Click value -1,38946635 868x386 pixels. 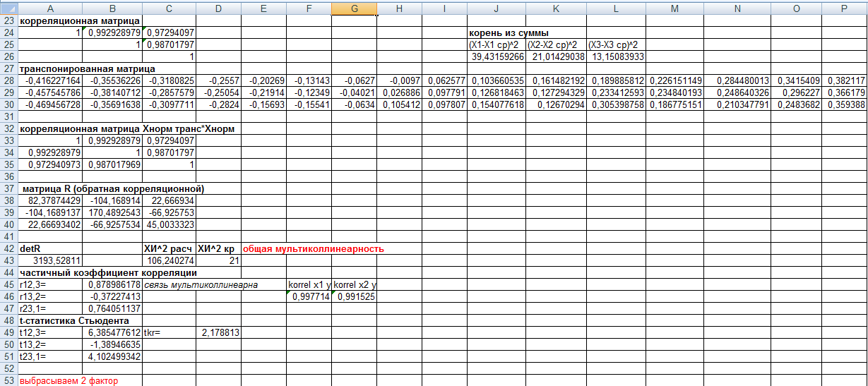[112, 345]
